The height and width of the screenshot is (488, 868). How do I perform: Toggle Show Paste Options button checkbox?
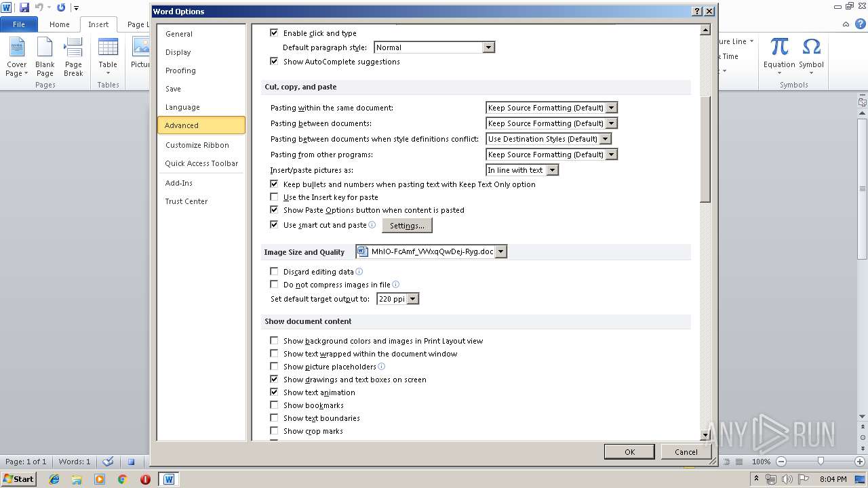(x=274, y=209)
